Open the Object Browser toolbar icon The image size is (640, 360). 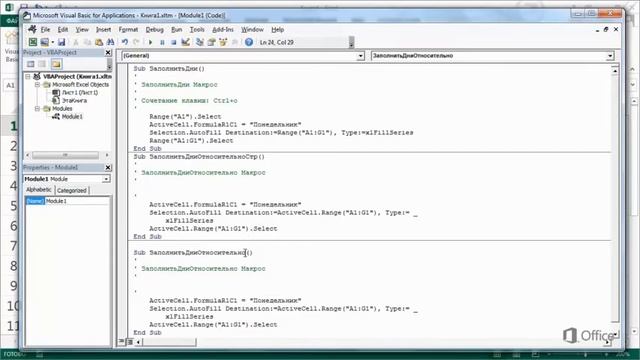pyautogui.click(x=223, y=42)
